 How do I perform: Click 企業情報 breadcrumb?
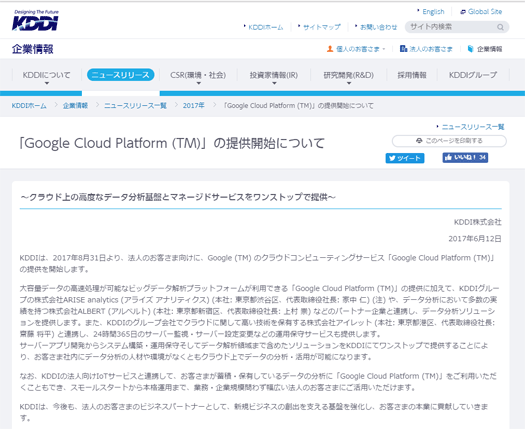pos(75,106)
